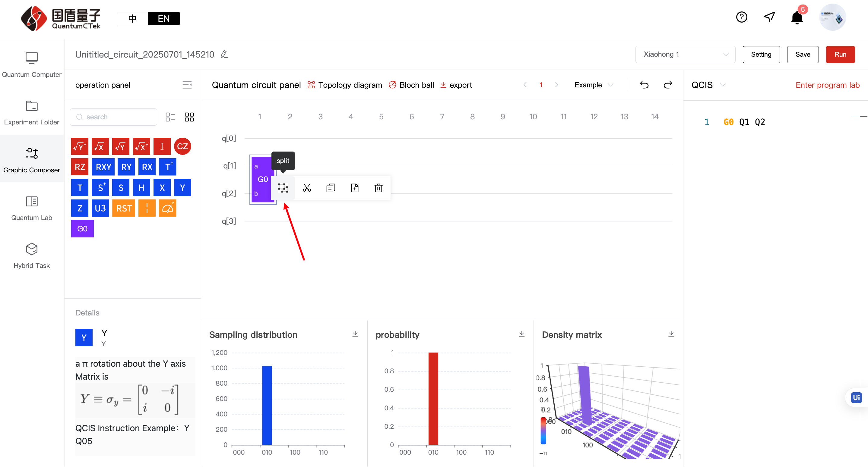868x467 pixels.
Task: Switch language to Chinese
Action: (x=132, y=18)
